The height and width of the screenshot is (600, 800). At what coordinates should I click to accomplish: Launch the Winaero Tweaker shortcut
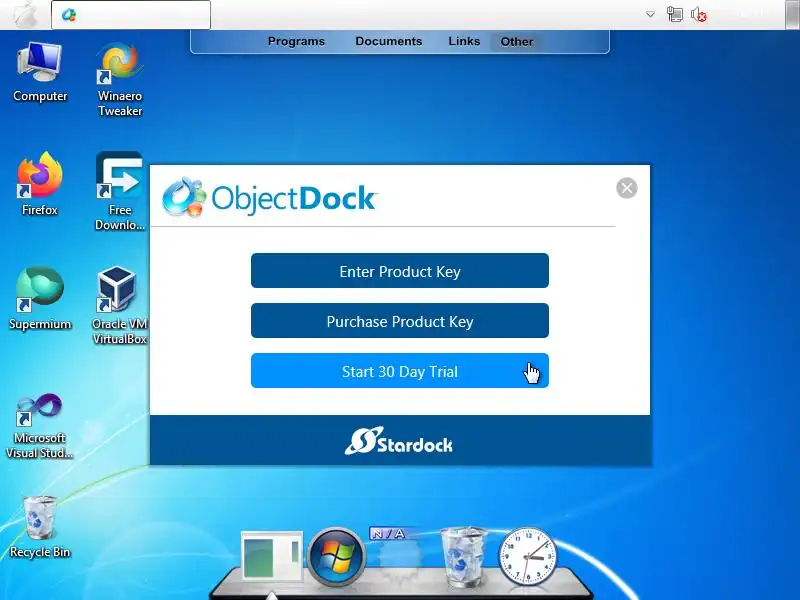[120, 80]
